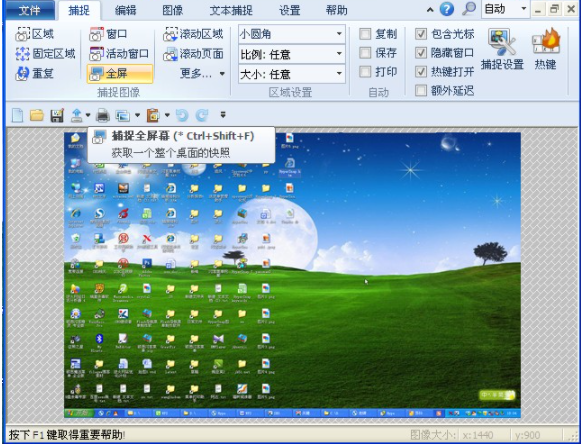Switch to the 文本捕捉 text capture tab
This screenshot has width=581, height=444.
[x=231, y=10]
